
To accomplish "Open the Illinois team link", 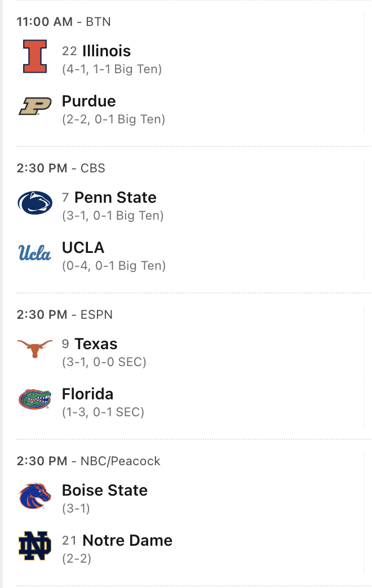I will (107, 51).
